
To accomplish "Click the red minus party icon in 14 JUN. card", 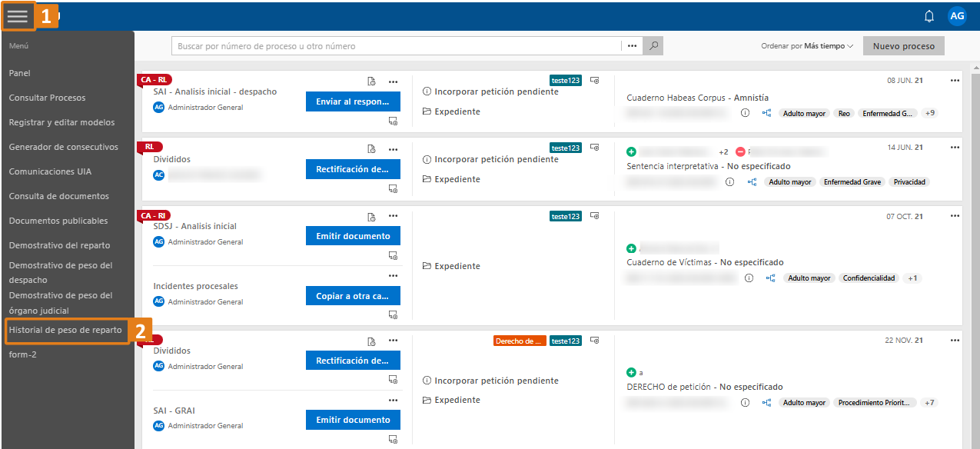I will coord(740,152).
